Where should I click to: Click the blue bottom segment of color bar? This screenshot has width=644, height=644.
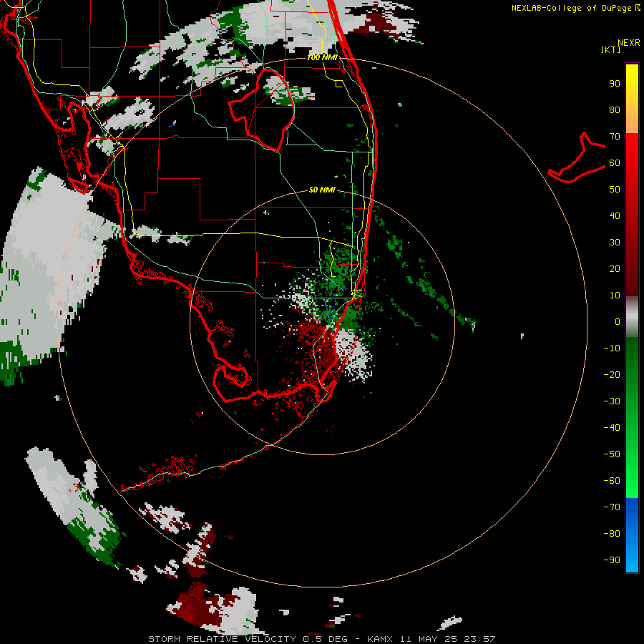pyautogui.click(x=632, y=535)
